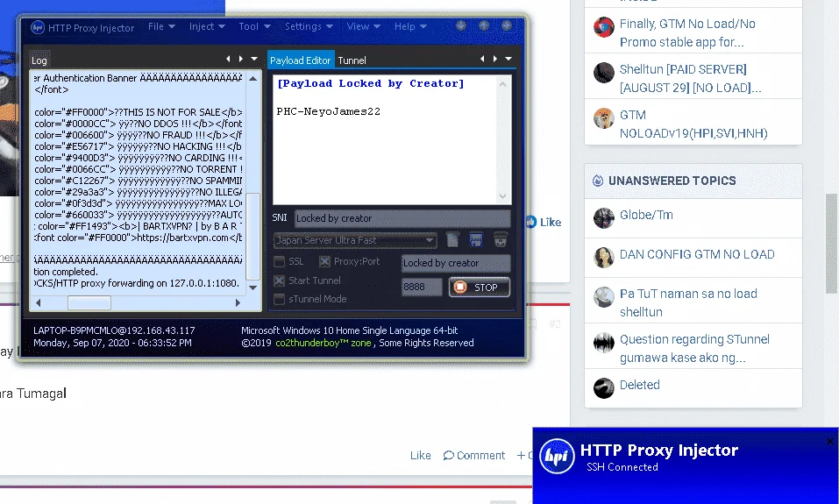Click payload editor scroll down arrow
The width and height of the screenshot is (839, 504).
click(x=502, y=195)
